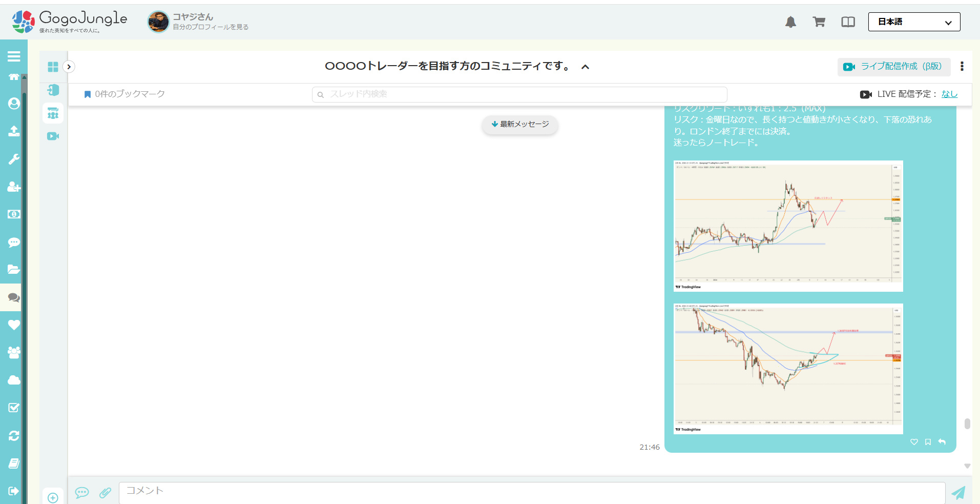Viewport: 980px width, 504px height.
Task: Select the highlighted chat bubbles sidebar icon
Action: point(14,297)
